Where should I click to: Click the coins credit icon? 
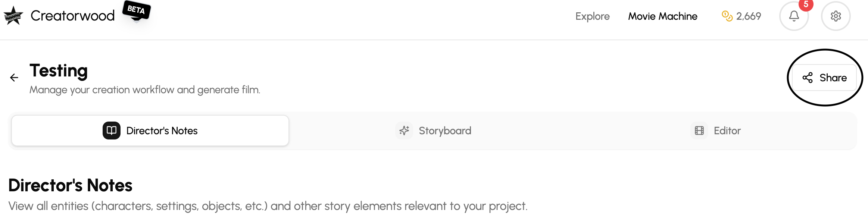pos(727,16)
